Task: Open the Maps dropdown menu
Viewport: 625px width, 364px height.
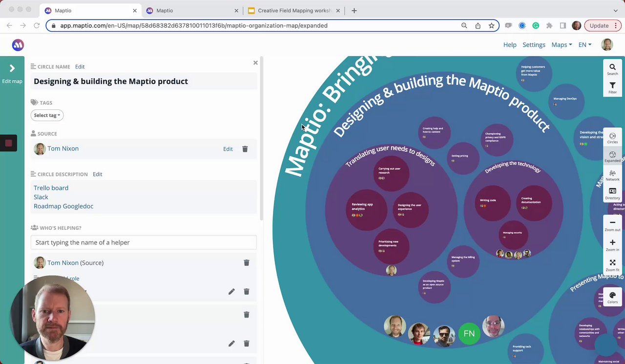Action: [562, 45]
